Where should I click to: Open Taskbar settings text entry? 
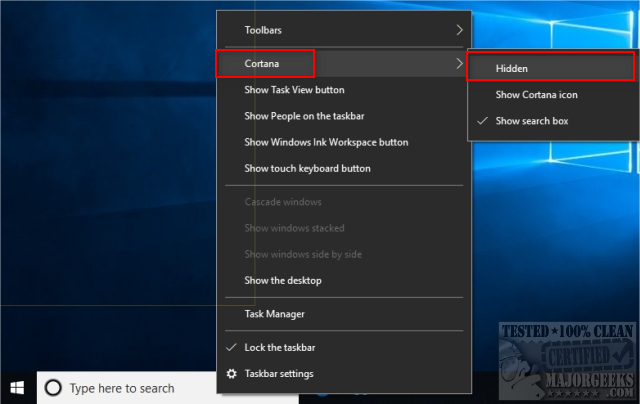tap(279, 374)
